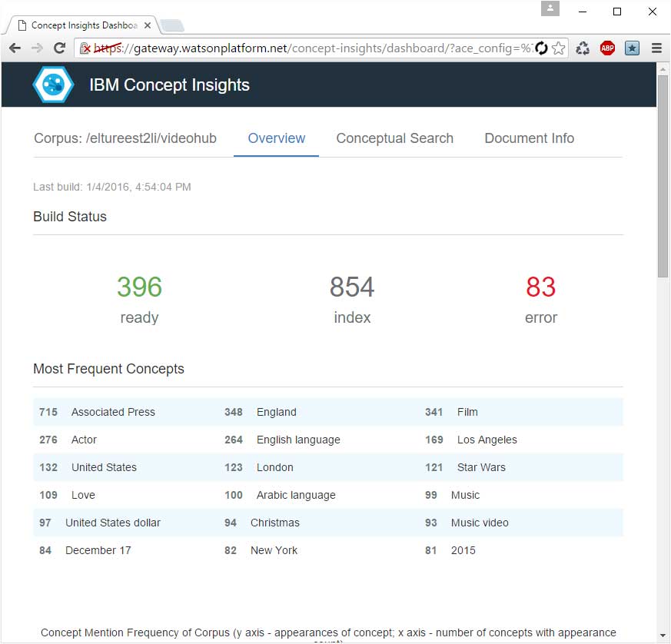671x644 pixels.
Task: Select the England concept entry
Action: click(261, 412)
